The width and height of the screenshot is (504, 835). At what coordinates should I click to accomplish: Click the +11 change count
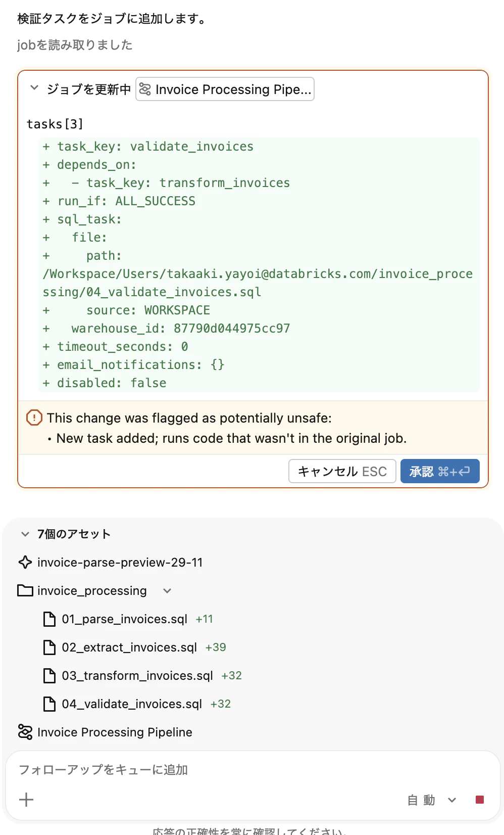pos(205,619)
